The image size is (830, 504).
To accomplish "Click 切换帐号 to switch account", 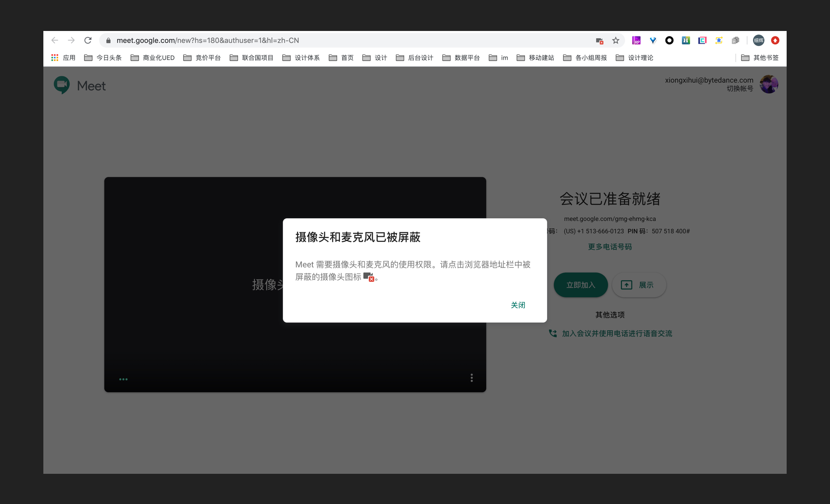I will [739, 89].
